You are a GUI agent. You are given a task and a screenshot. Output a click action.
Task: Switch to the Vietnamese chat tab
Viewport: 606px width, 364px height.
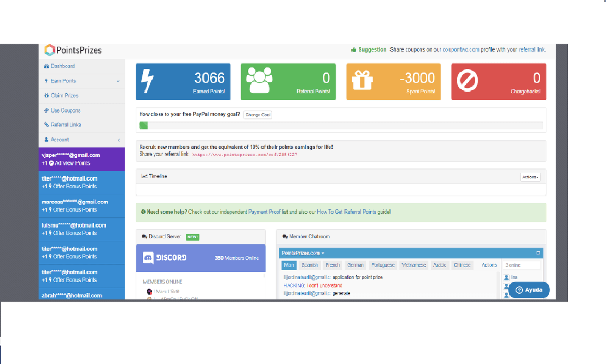point(414,265)
